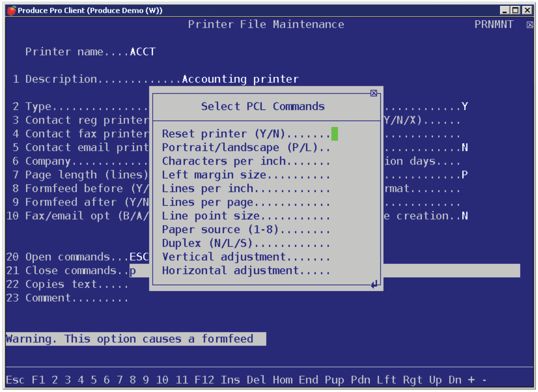Select the Reset printer (Y/N) field
Image resolution: width=538 pixels, height=392 pixels.
335,134
